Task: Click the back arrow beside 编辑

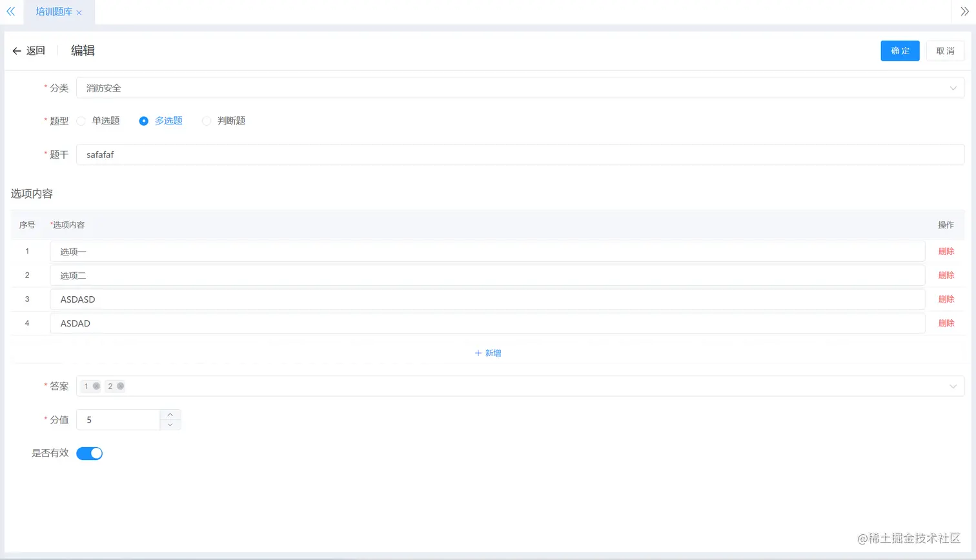Action: click(17, 51)
